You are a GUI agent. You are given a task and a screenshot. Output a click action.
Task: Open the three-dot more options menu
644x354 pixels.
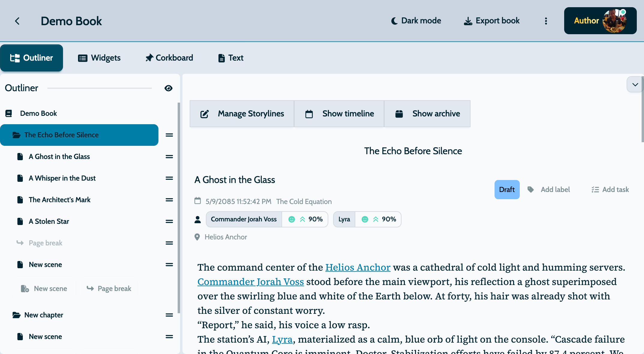tap(546, 21)
